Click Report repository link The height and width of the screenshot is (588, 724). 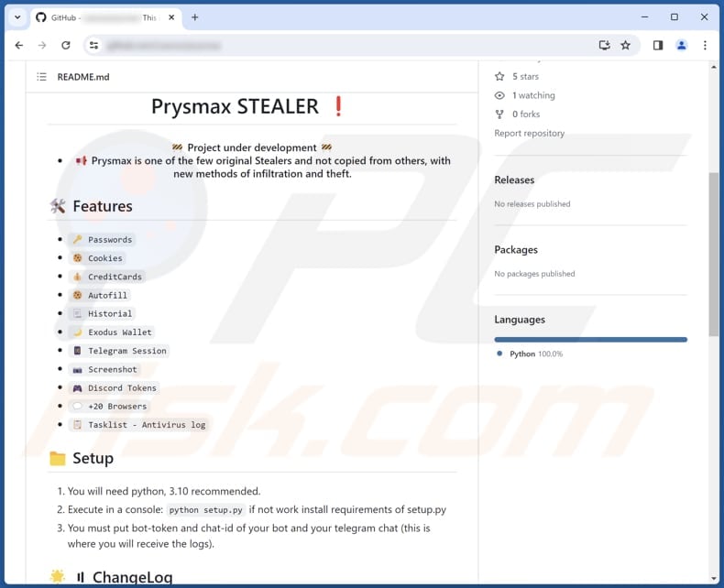coord(530,133)
